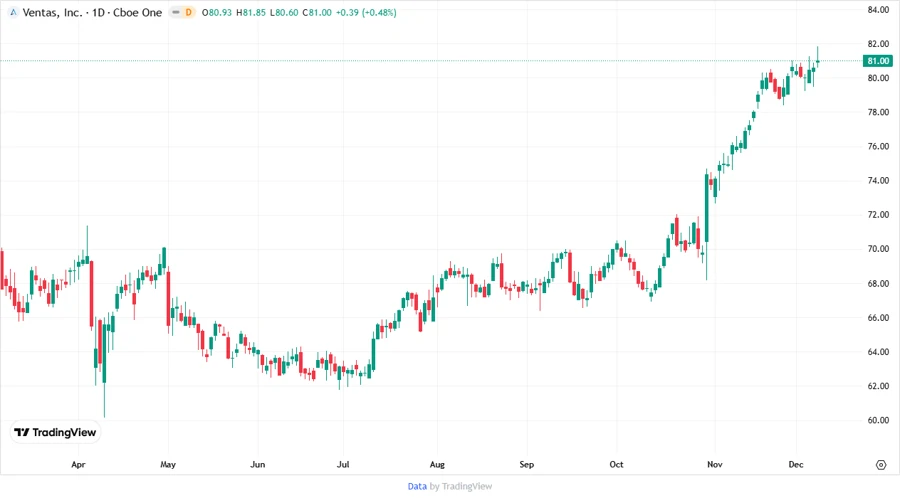Click the orange D delayed-data badge
Image resolution: width=900 pixels, height=498 pixels.
(188, 13)
